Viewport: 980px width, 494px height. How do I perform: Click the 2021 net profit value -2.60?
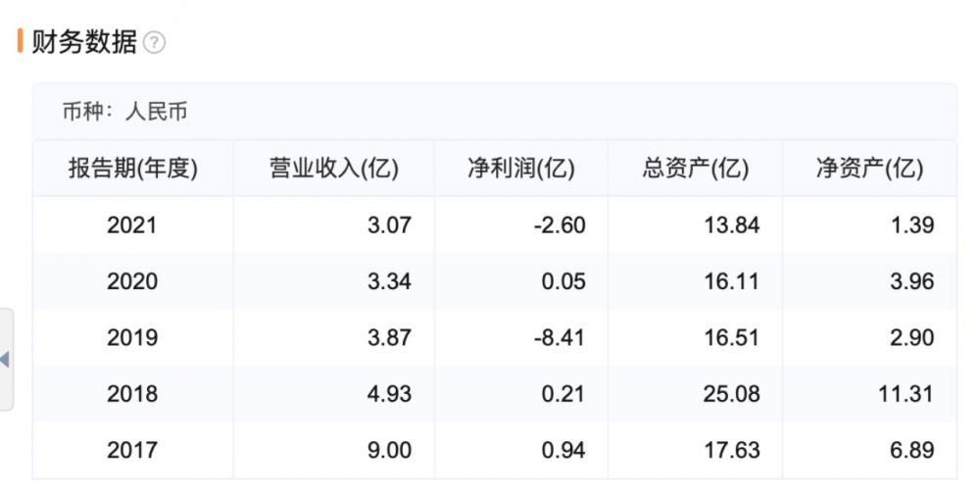pyautogui.click(x=560, y=225)
